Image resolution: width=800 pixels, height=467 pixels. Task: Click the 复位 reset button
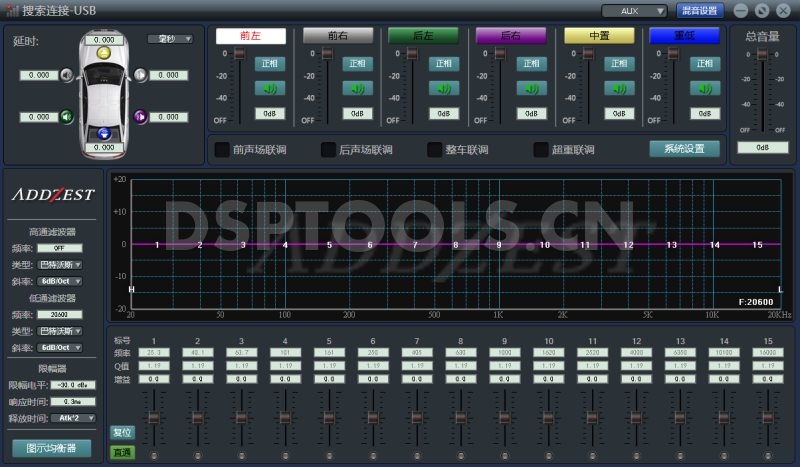(122, 433)
